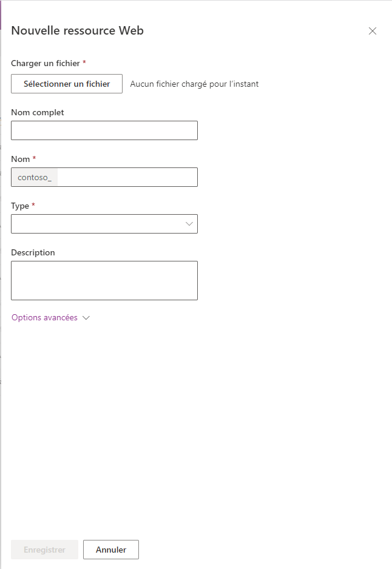This screenshot has height=569, width=392.
Task: Click the Aucun fichier chargé message
Action: [194, 84]
